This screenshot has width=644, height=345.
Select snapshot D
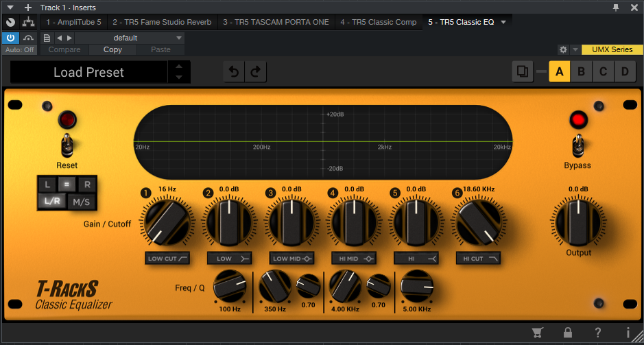625,71
